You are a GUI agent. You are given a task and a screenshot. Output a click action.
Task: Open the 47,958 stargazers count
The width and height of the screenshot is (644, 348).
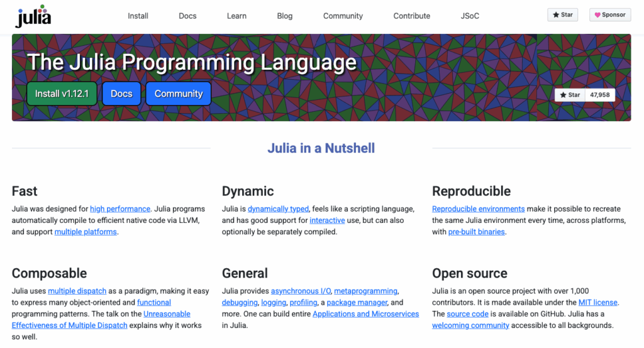coord(600,95)
